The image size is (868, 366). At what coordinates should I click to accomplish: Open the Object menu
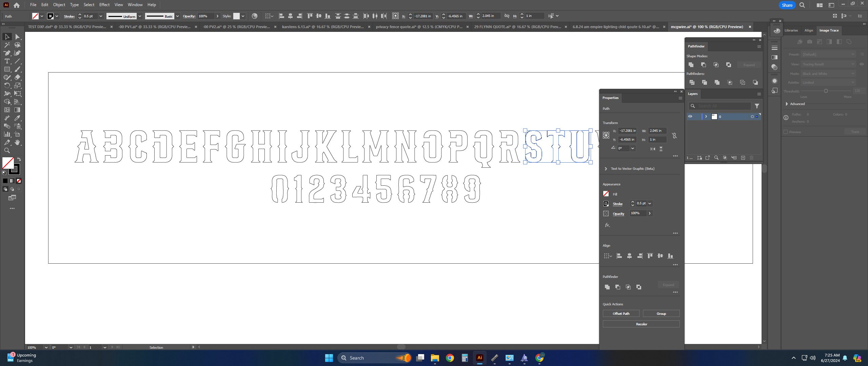click(x=59, y=4)
